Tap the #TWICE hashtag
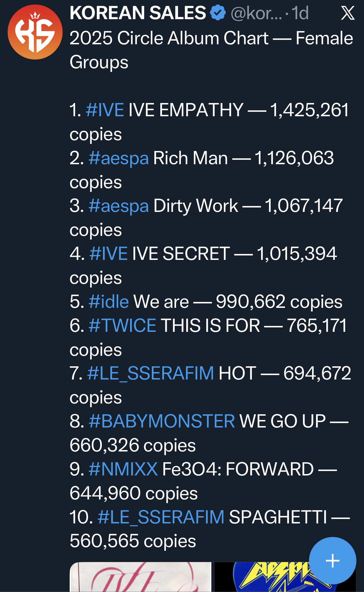This screenshot has width=364, height=592. [x=122, y=326]
